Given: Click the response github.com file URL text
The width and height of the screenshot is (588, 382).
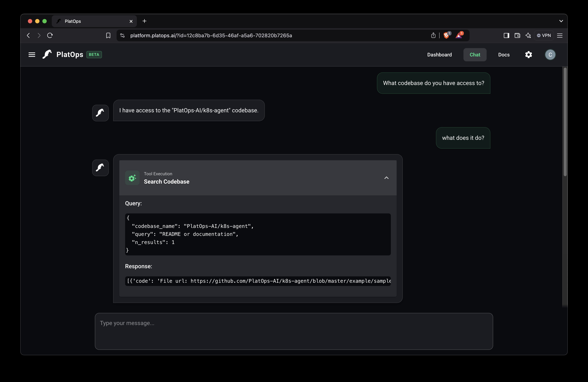Looking at the screenshot, I should coord(291,281).
